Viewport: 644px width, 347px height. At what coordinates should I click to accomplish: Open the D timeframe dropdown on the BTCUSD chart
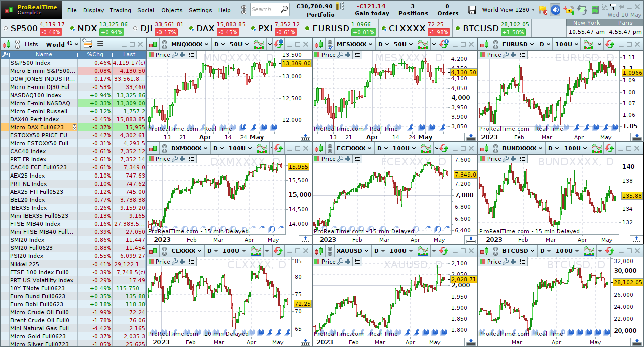point(545,251)
